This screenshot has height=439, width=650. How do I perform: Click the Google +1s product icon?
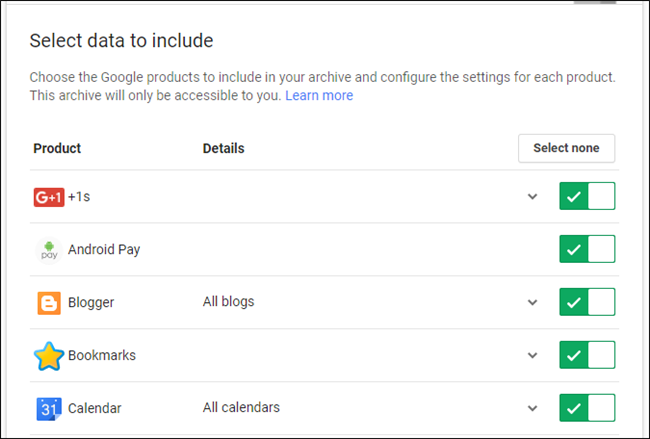pos(48,196)
